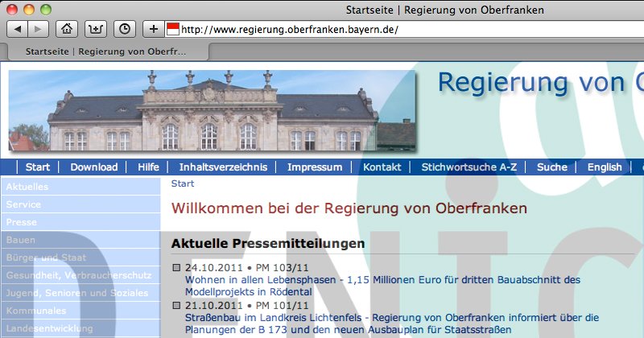This screenshot has height=338, width=644.
Task: Open Bauen in the sidebar
Action: (80, 240)
